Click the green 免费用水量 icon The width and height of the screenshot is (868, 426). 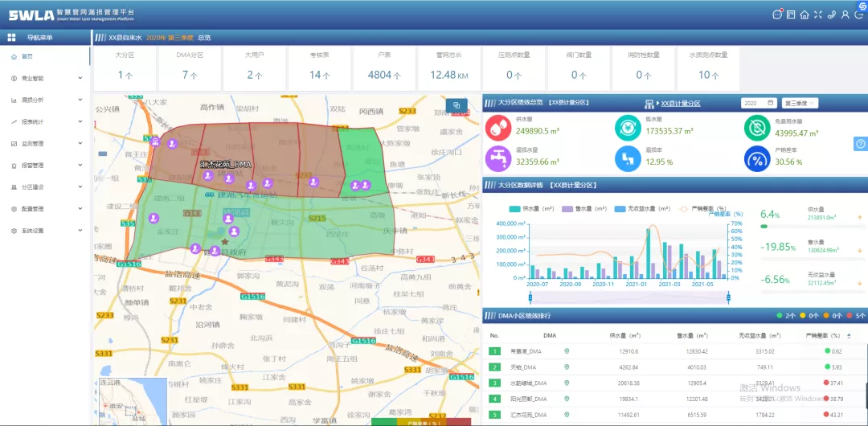(x=757, y=128)
